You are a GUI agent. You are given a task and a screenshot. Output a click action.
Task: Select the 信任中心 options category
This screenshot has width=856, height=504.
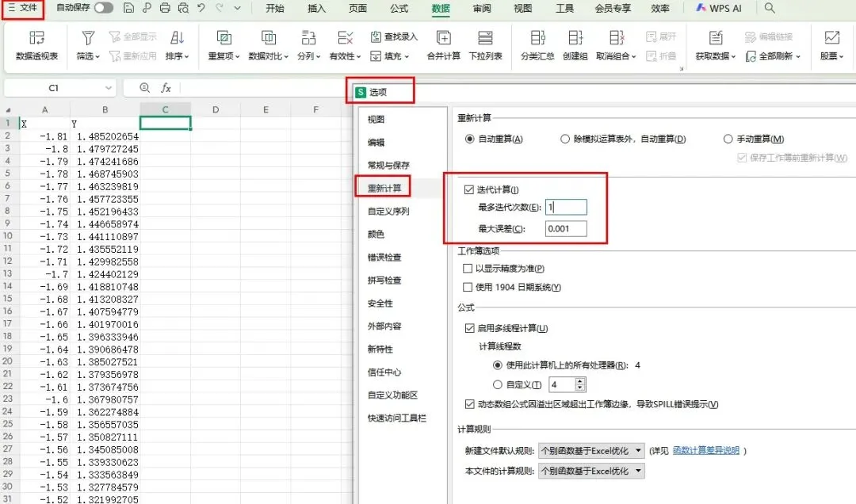pyautogui.click(x=384, y=372)
